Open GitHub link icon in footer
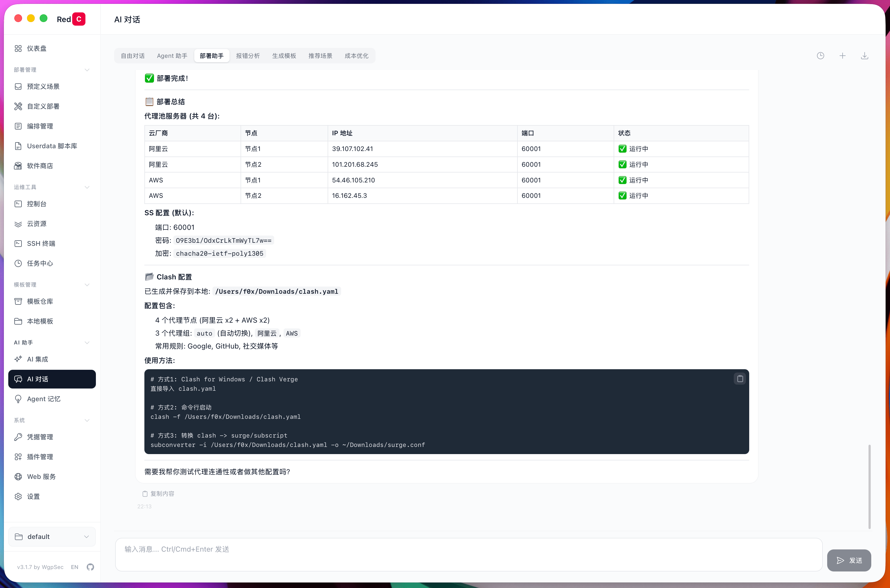The image size is (890, 588). pos(90,567)
